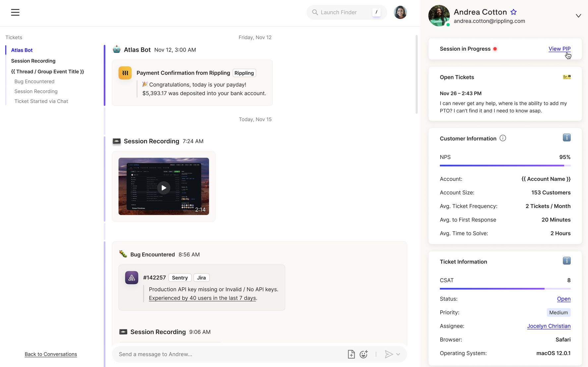588x367 pixels.
Task: Select Bug Encountered in the Tickets sidebar
Action: [x=34, y=81]
